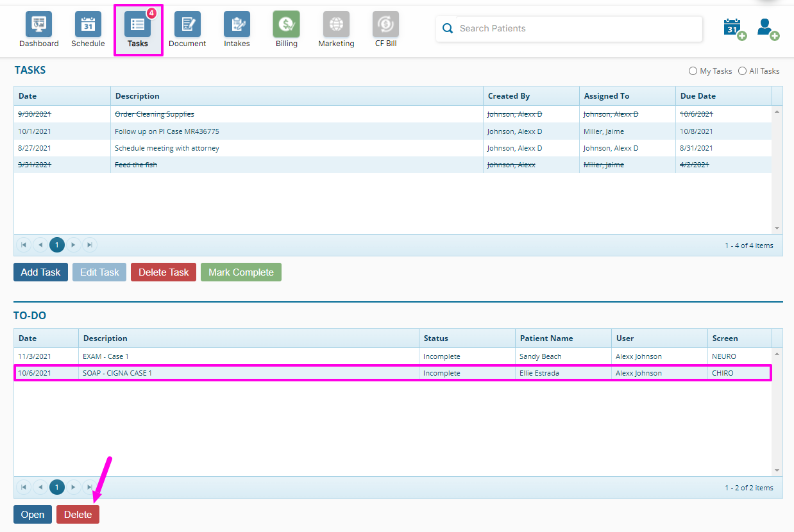Sort tasks by Date column header
The height and width of the screenshot is (532, 794).
(x=62, y=96)
